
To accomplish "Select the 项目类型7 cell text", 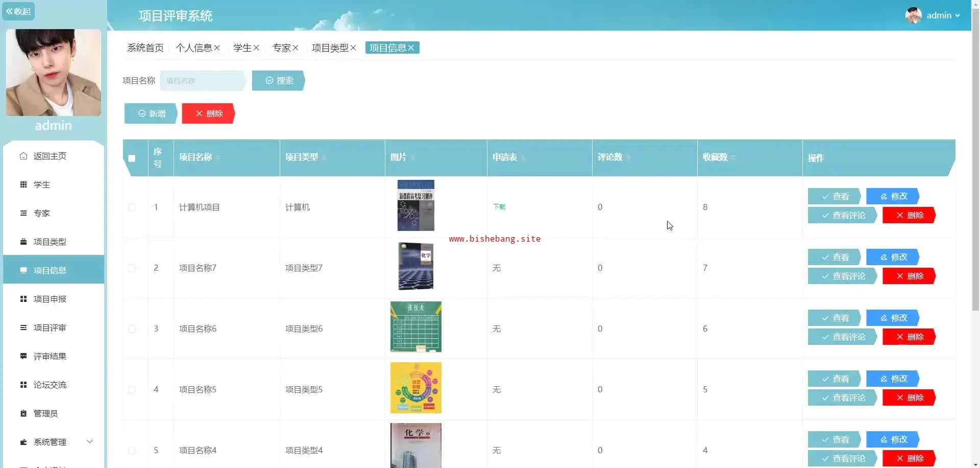I will pyautogui.click(x=304, y=268).
